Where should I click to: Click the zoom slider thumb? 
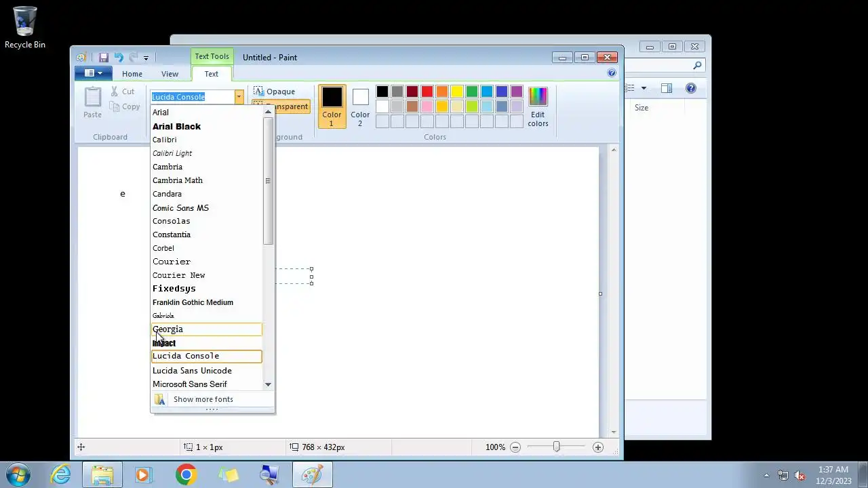tap(556, 447)
